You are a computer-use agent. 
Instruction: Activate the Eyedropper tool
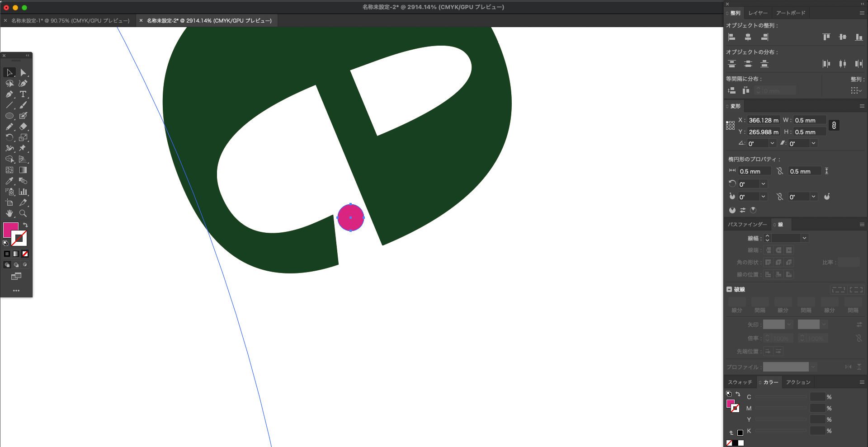9,181
